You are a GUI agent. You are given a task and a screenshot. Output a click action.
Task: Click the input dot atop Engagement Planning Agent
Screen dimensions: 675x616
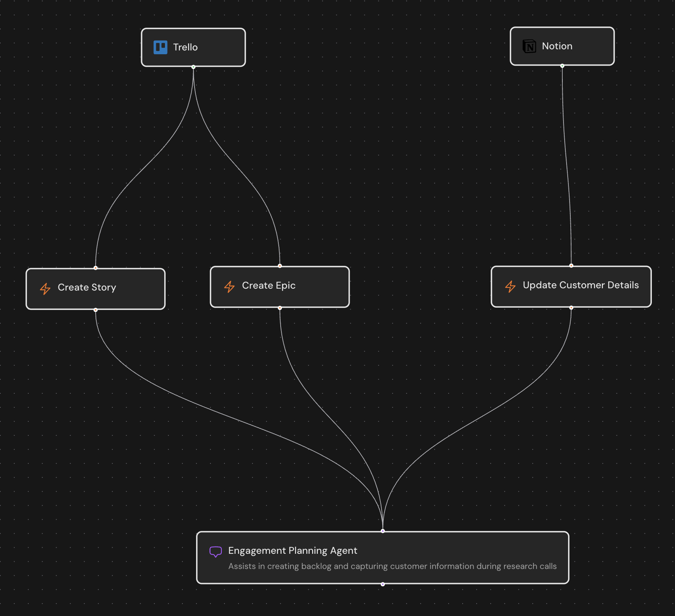(382, 531)
